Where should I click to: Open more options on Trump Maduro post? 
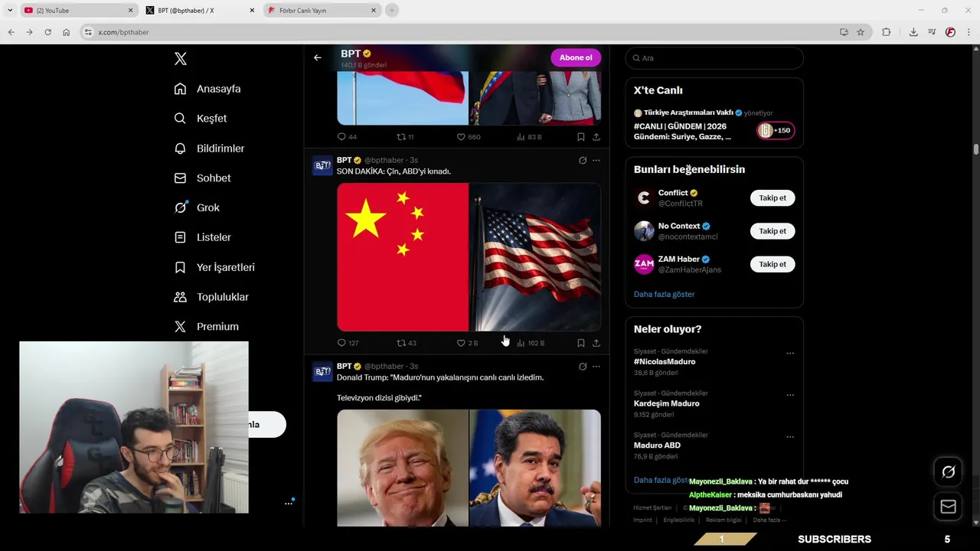[x=596, y=367]
